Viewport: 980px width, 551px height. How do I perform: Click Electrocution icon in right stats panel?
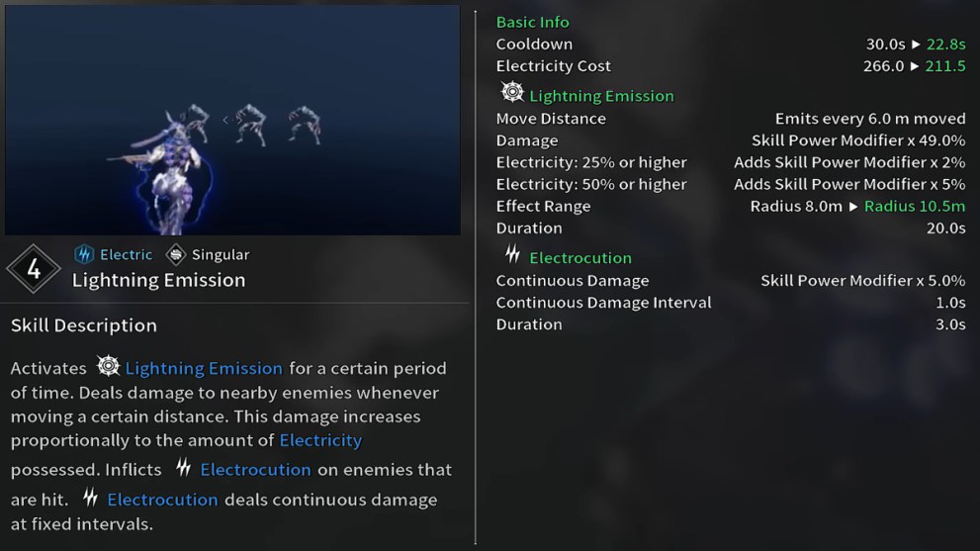pyautogui.click(x=512, y=256)
